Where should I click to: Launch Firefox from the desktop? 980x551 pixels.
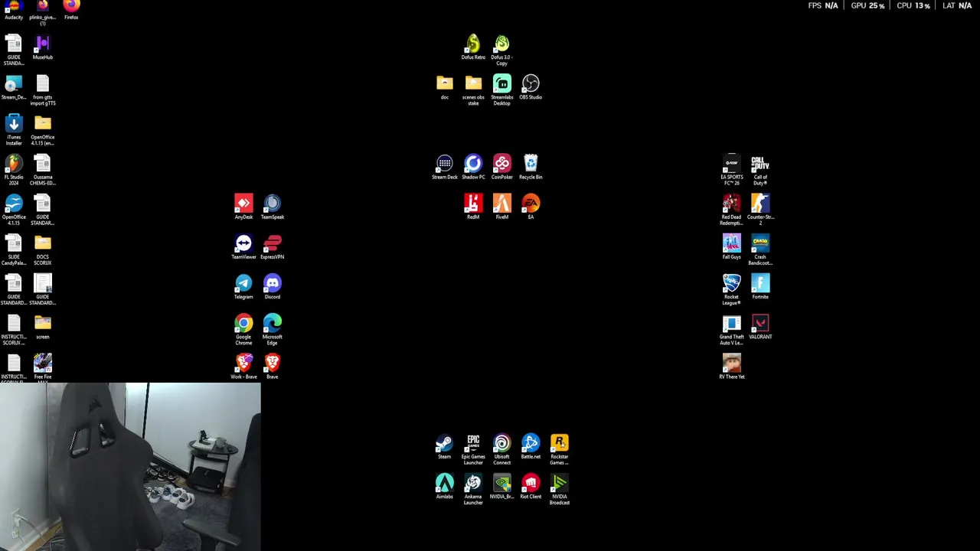pos(71,9)
